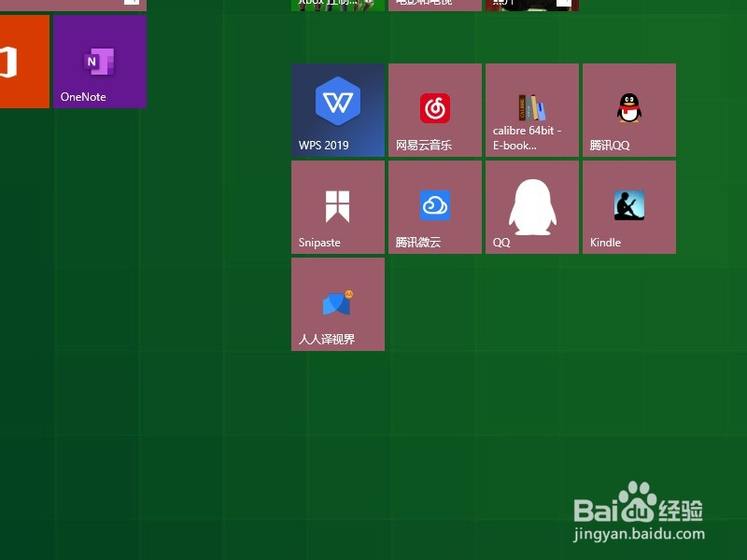Launch the NetEase Cloud Music tile 网易云音乐
The width and height of the screenshot is (747, 560).
click(x=435, y=110)
